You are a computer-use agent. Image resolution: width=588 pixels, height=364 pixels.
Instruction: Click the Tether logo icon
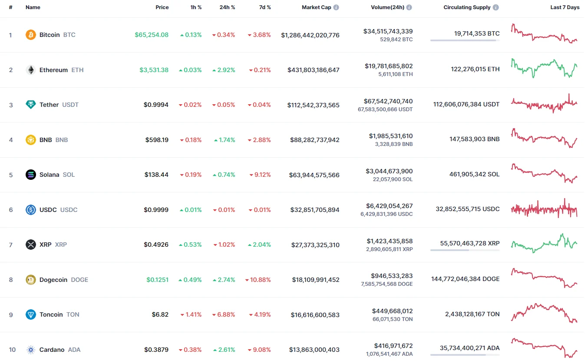tap(31, 105)
